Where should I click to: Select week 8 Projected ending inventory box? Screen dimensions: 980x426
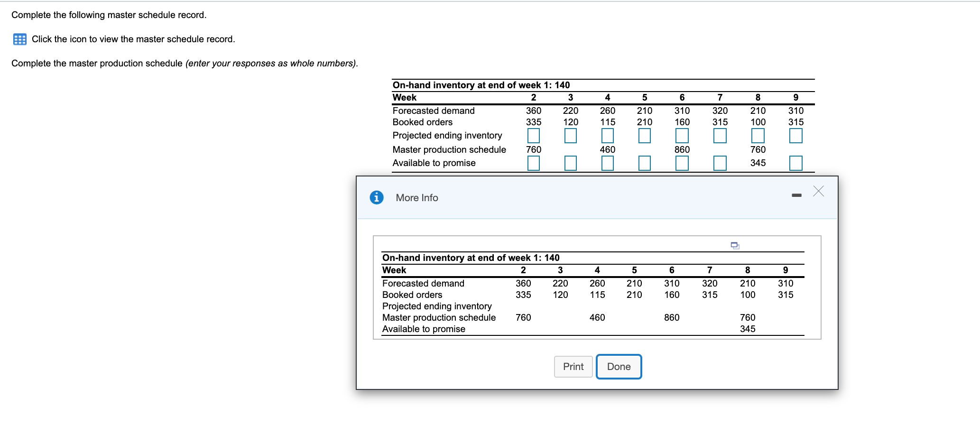[x=758, y=136]
